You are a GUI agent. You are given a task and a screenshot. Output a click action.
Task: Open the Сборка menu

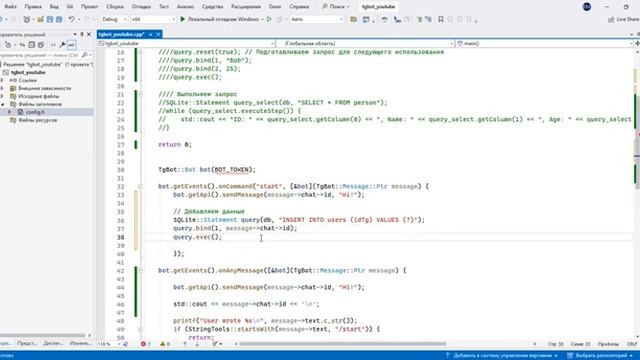click(x=115, y=7)
